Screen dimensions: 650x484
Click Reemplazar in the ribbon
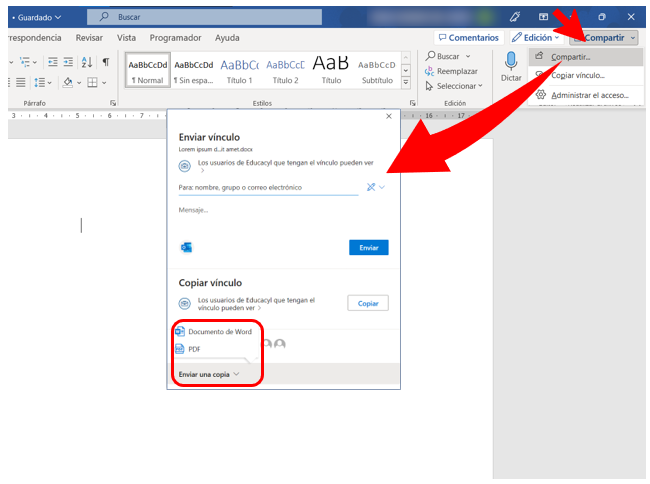point(451,71)
